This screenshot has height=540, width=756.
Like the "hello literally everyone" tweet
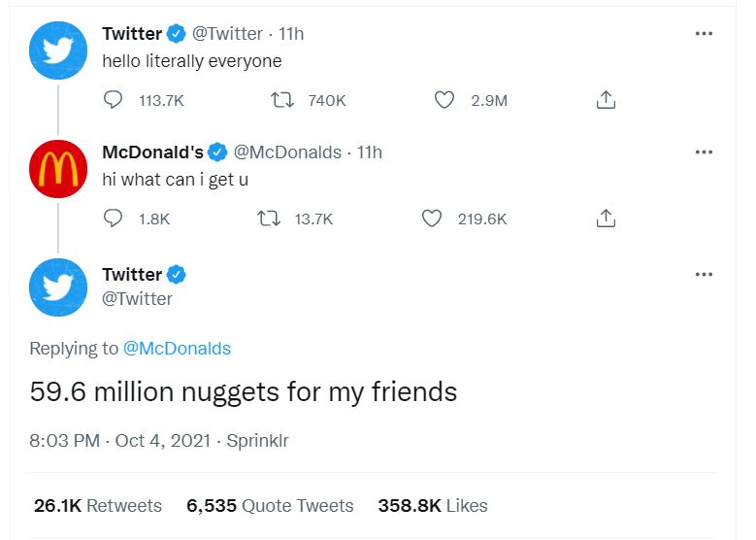[444, 100]
